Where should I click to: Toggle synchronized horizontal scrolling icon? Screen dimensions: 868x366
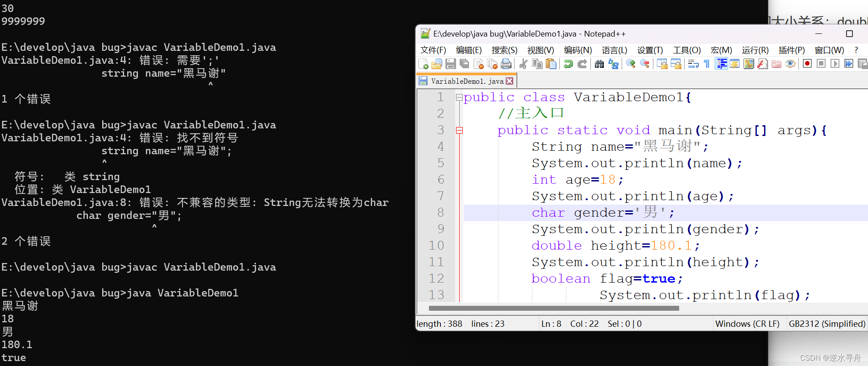tap(676, 64)
